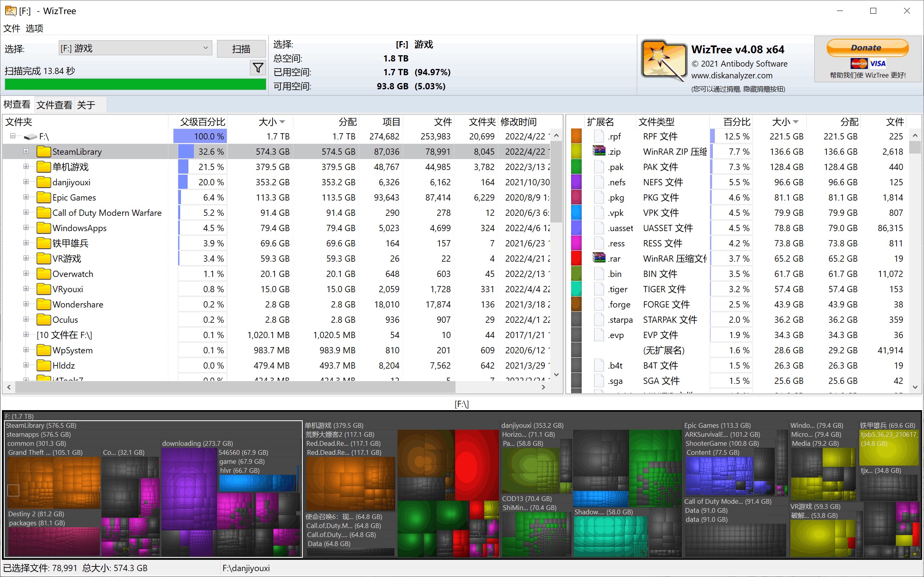This screenshot has height=577, width=924.
Task: Click the F:\ drive icon in tree
Action: click(30, 137)
